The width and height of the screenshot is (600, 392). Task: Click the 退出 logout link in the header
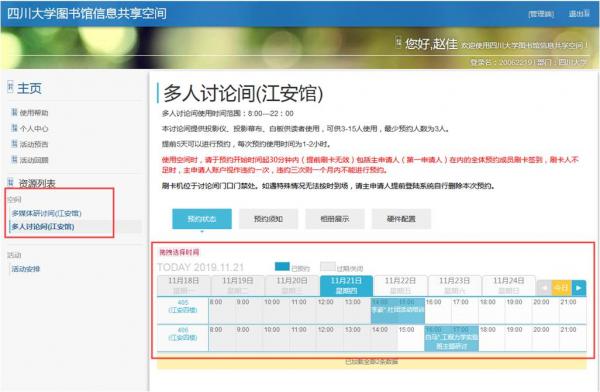579,14
